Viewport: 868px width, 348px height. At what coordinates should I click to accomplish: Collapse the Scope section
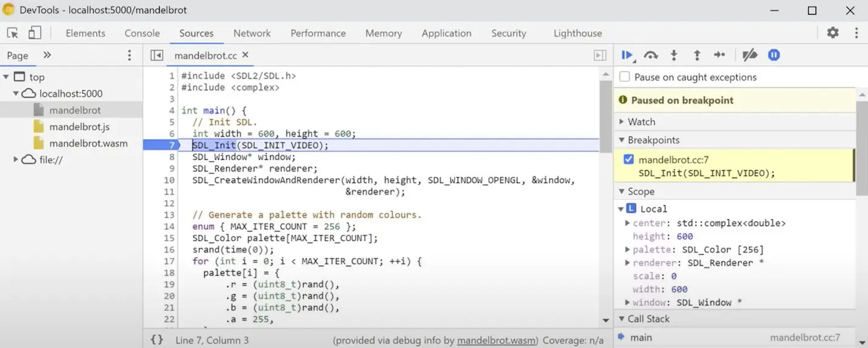pyautogui.click(x=622, y=191)
